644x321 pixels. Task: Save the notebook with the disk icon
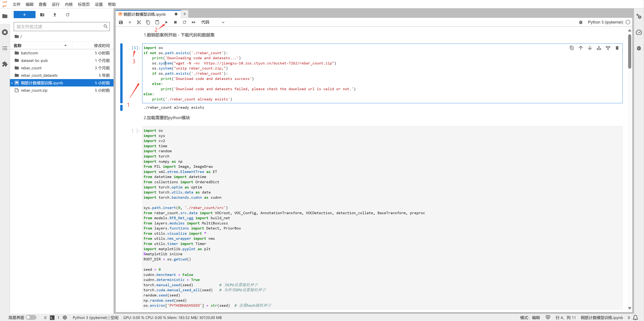pos(121,22)
